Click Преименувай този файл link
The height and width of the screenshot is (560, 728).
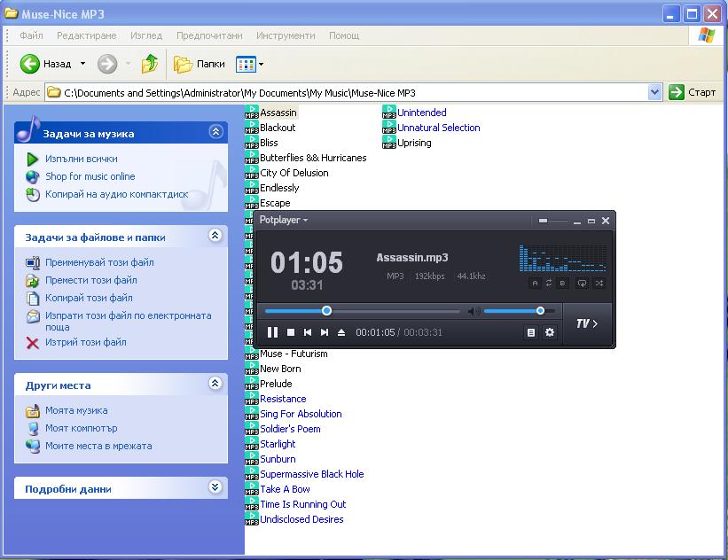[x=99, y=262]
